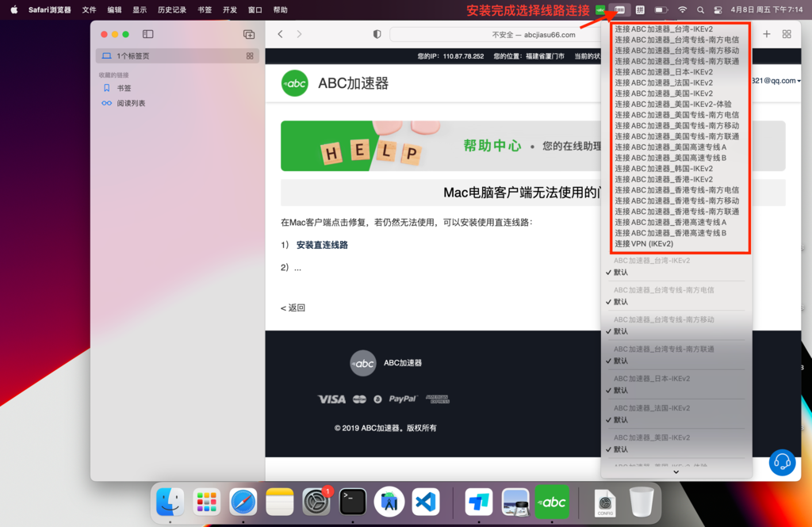Click the 安装直连线路 link
Viewport: 812px width, 527px height.
point(322,245)
